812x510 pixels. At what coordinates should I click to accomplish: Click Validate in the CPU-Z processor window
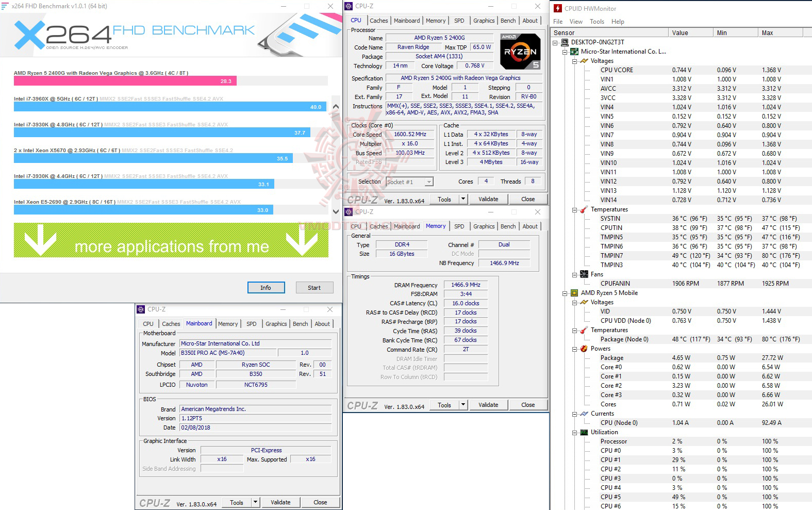488,199
